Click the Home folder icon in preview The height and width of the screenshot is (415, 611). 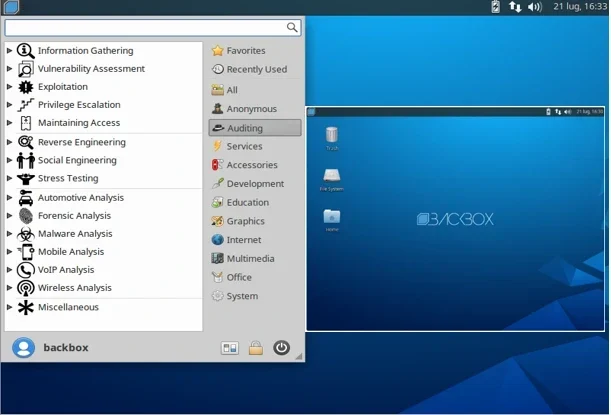(332, 216)
